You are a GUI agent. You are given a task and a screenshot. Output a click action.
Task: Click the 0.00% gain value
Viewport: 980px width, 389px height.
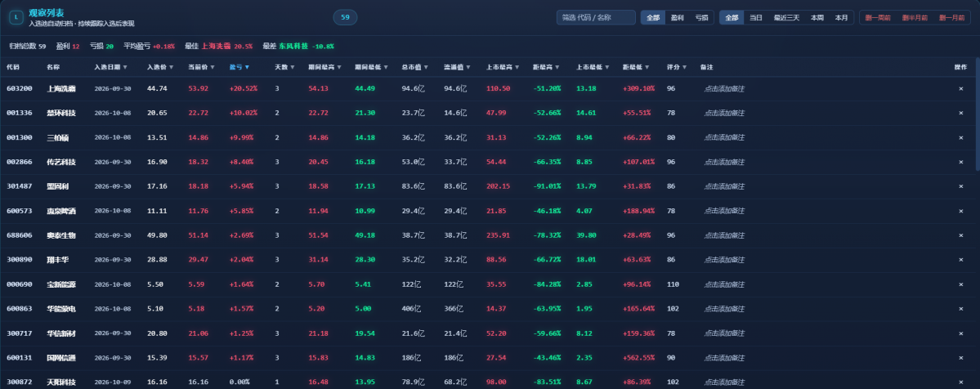coord(239,382)
